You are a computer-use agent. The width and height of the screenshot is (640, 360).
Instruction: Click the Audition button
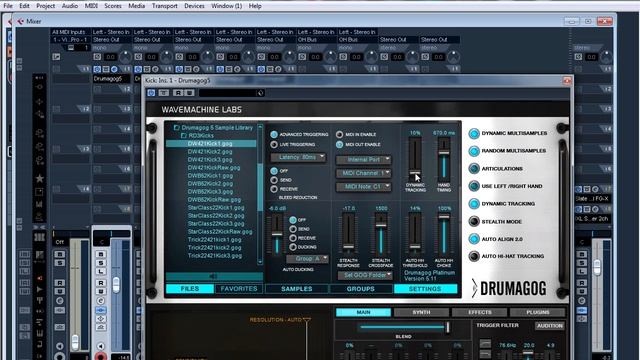[x=550, y=326]
